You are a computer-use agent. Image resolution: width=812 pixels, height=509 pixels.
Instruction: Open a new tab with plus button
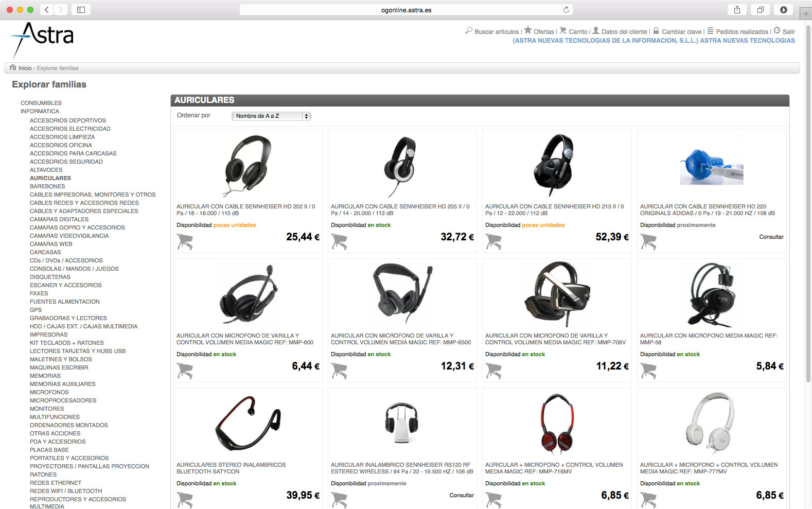coord(806,14)
